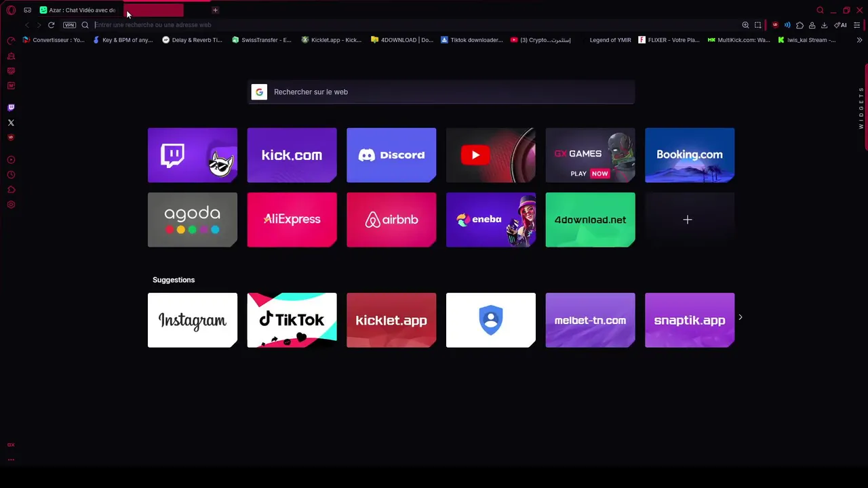Click the zoom magnifier toolbar icon
The width and height of the screenshot is (868, 488).
(x=745, y=25)
